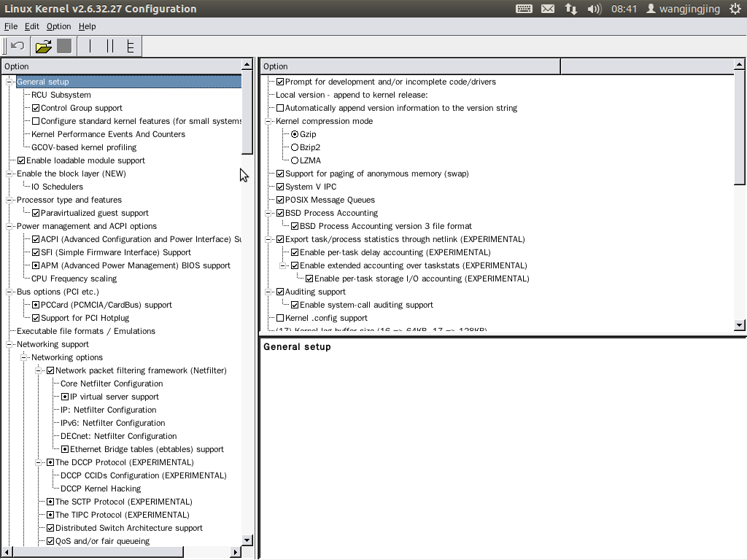Image resolution: width=747 pixels, height=560 pixels.
Task: Toggle System V IPC checkbox
Action: pos(280,187)
